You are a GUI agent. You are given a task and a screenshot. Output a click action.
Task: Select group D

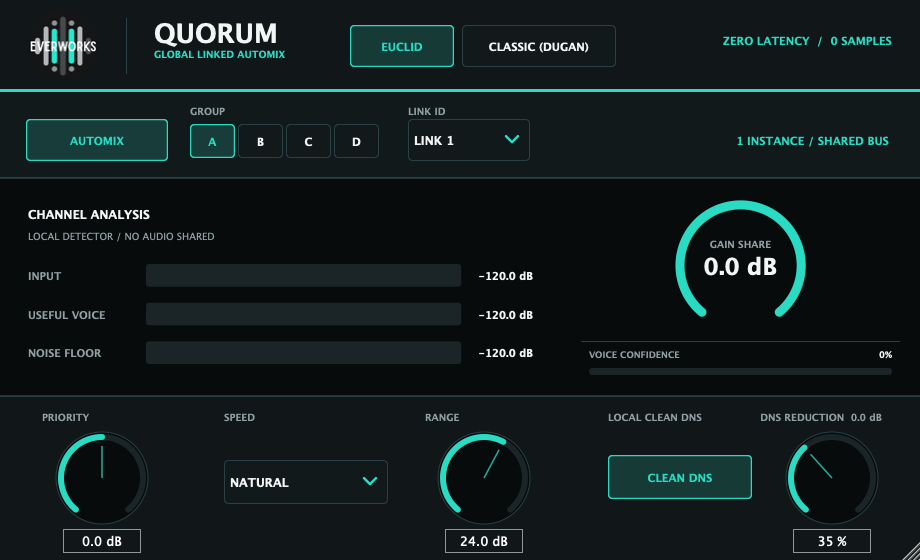coord(356,141)
